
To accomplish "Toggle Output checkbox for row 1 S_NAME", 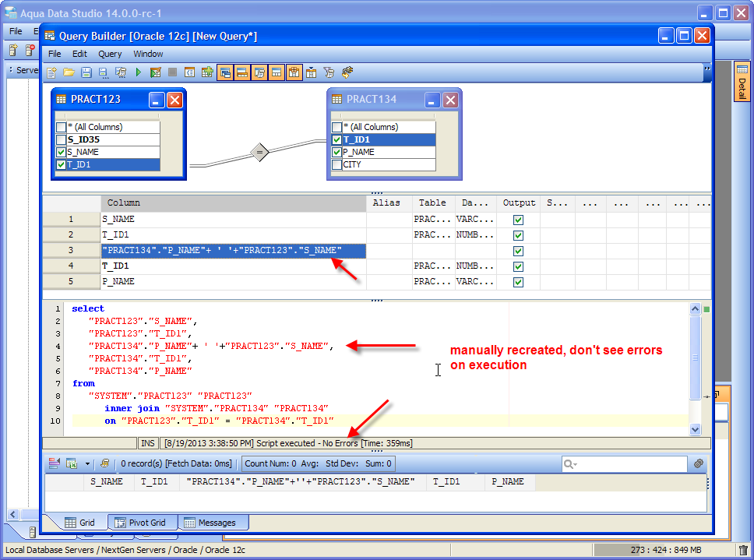I will [519, 220].
